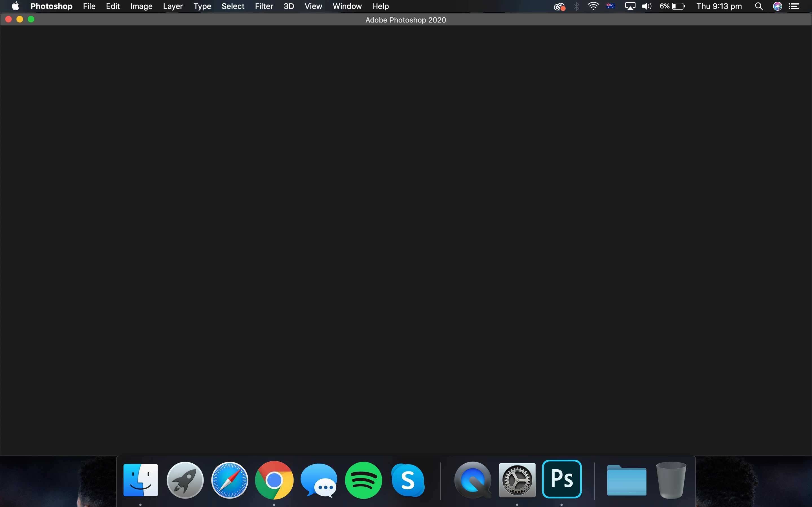
Task: Open the Photoshop app menu
Action: click(x=51, y=6)
